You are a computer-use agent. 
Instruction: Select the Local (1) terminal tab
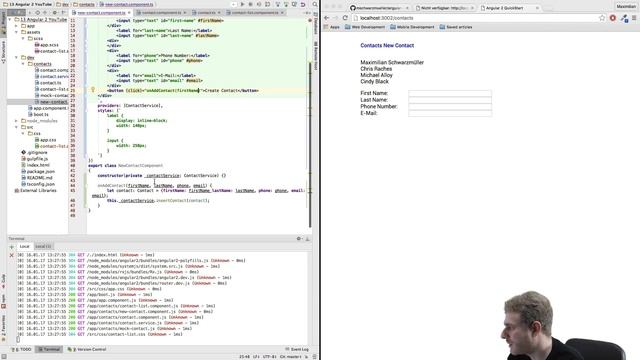coord(43,247)
